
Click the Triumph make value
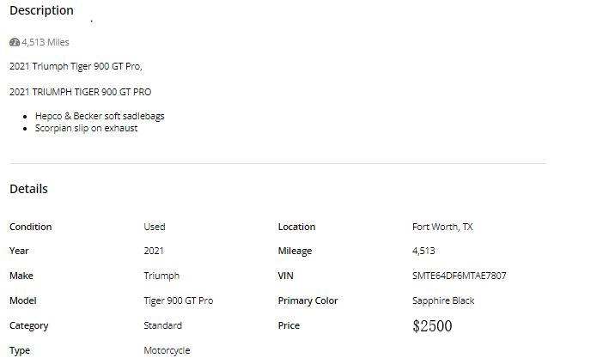point(161,276)
